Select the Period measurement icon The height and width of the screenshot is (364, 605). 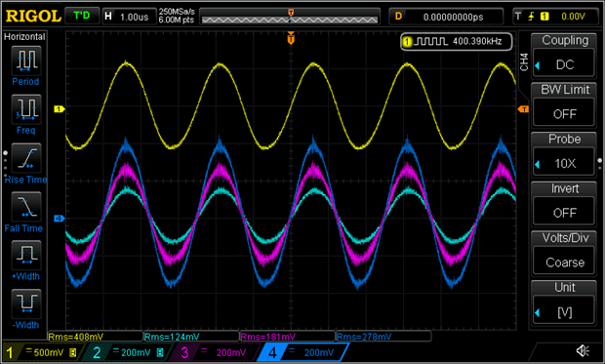coord(26,61)
